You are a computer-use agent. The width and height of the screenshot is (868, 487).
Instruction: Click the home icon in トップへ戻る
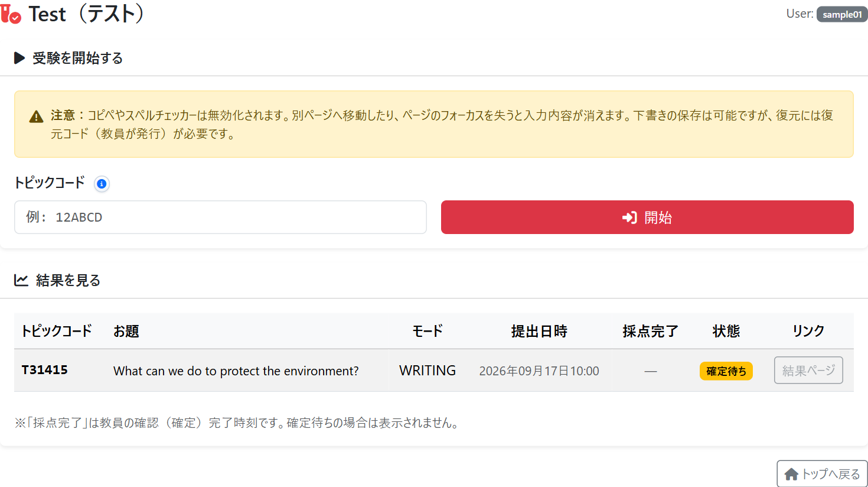[x=791, y=474]
